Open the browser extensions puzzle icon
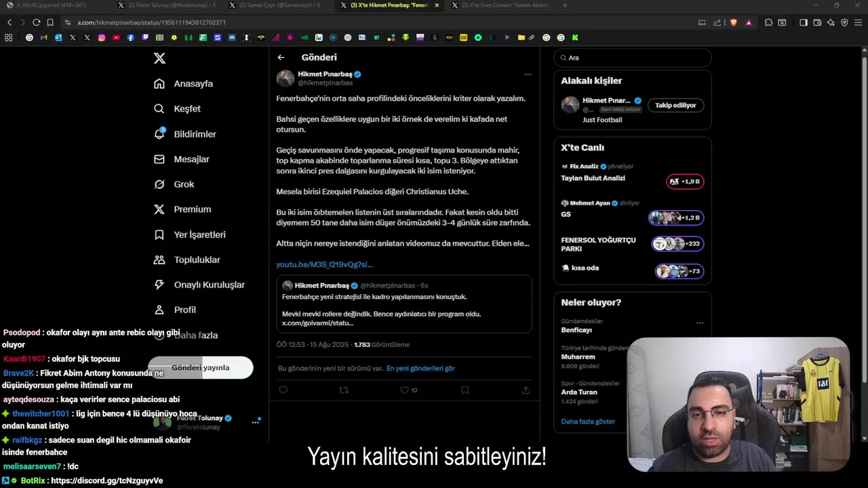The image size is (868, 488). [x=768, y=22]
